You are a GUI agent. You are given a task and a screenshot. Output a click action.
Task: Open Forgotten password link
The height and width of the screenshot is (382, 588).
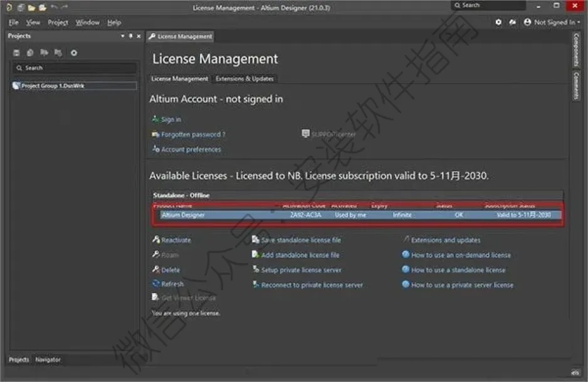click(193, 134)
